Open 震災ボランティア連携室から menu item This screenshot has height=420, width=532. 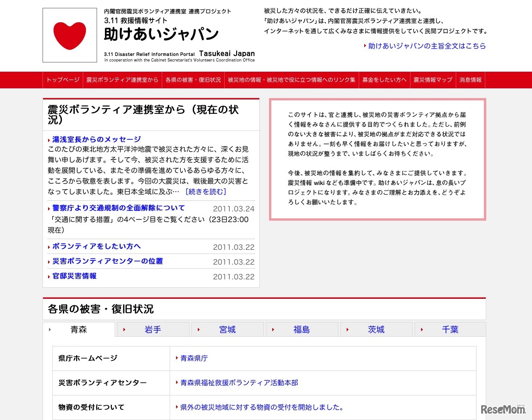pos(122,80)
